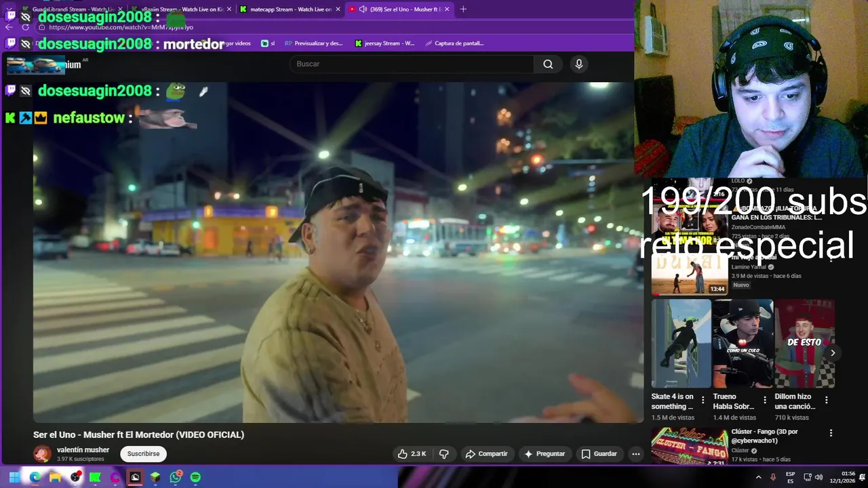Open a new browser tab
The height and width of the screenshot is (488, 868).
point(463,9)
